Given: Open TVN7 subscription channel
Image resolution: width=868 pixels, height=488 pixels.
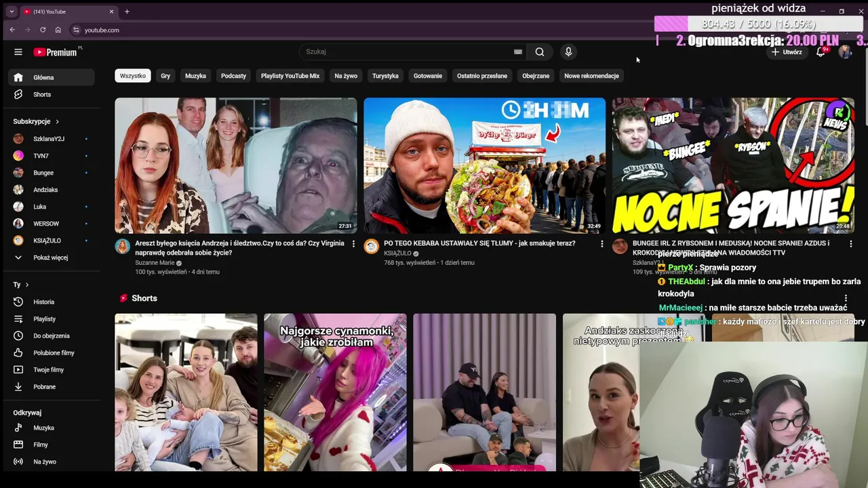Looking at the screenshot, I should click(52, 156).
